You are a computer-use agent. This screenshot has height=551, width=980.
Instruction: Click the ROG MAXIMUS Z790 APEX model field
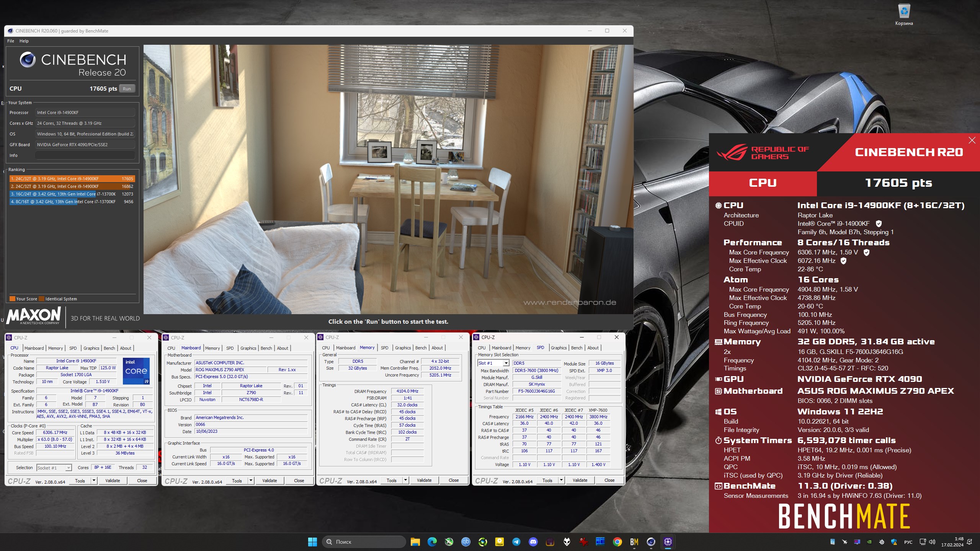click(x=230, y=370)
